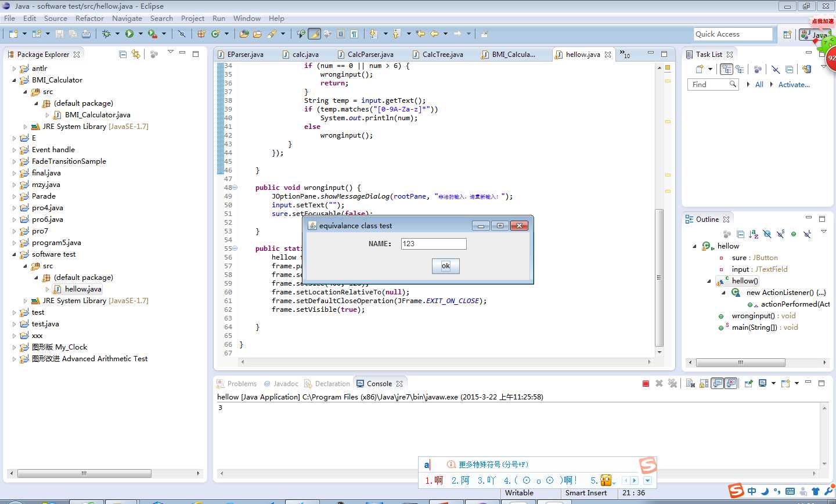836x504 pixels.
Task: Click the editor vertical scrollbar thumb
Action: click(x=659, y=278)
